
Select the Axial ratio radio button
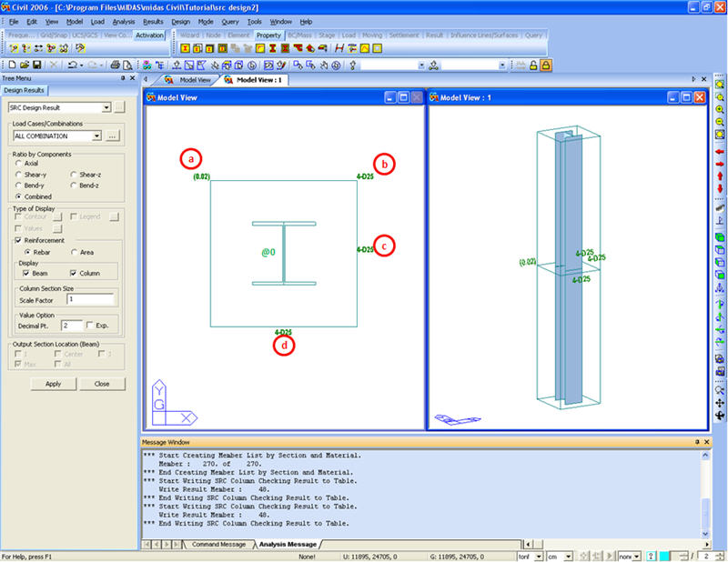click(x=19, y=164)
